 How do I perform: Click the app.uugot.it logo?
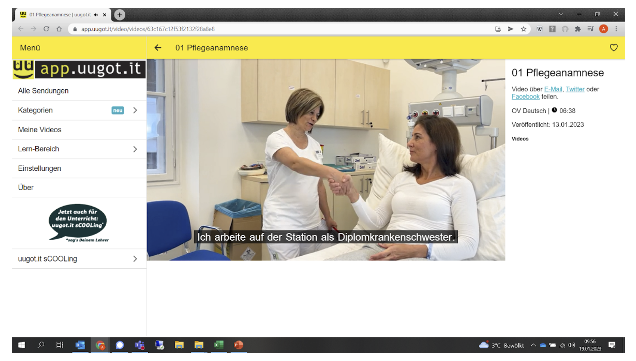[79, 69]
